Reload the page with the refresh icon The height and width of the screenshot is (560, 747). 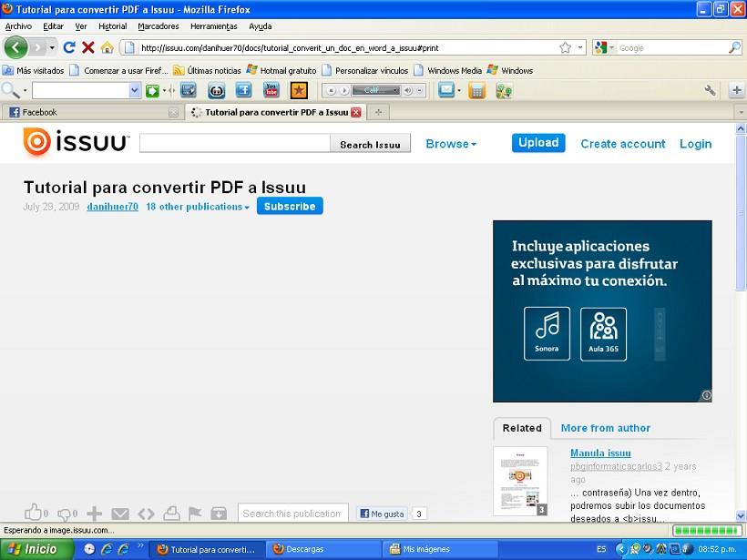pyautogui.click(x=69, y=47)
